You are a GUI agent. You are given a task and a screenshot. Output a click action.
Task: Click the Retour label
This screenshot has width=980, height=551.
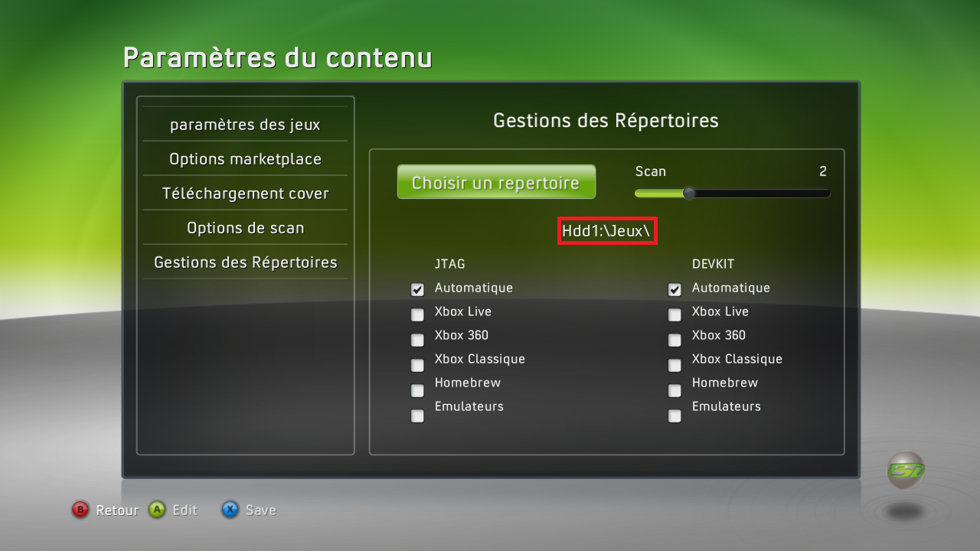117,510
